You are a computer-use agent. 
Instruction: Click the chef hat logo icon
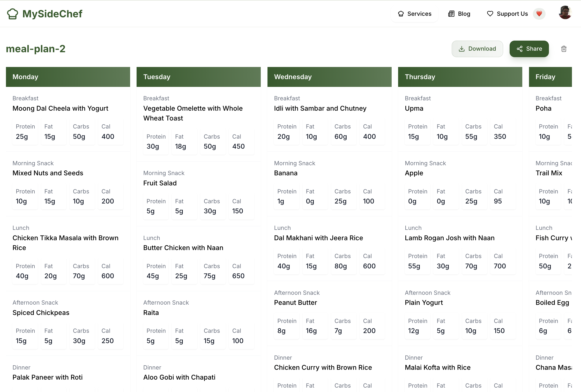12,14
